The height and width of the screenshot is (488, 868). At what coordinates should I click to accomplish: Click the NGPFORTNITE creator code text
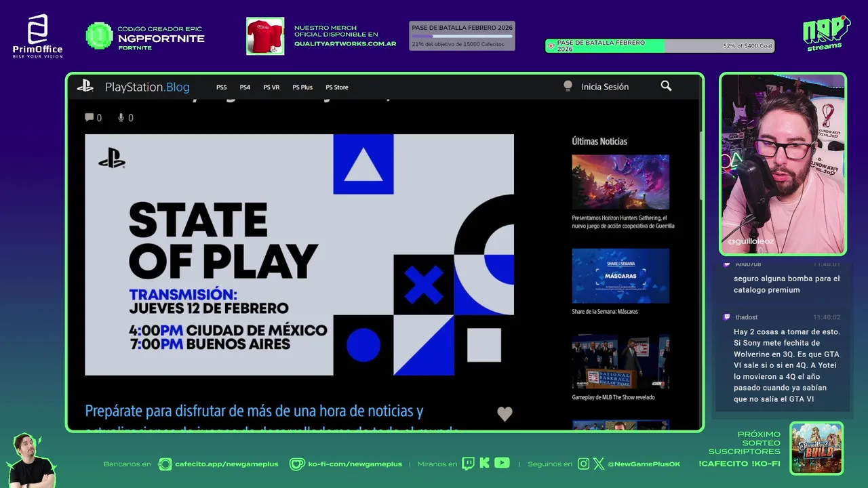[x=161, y=39]
